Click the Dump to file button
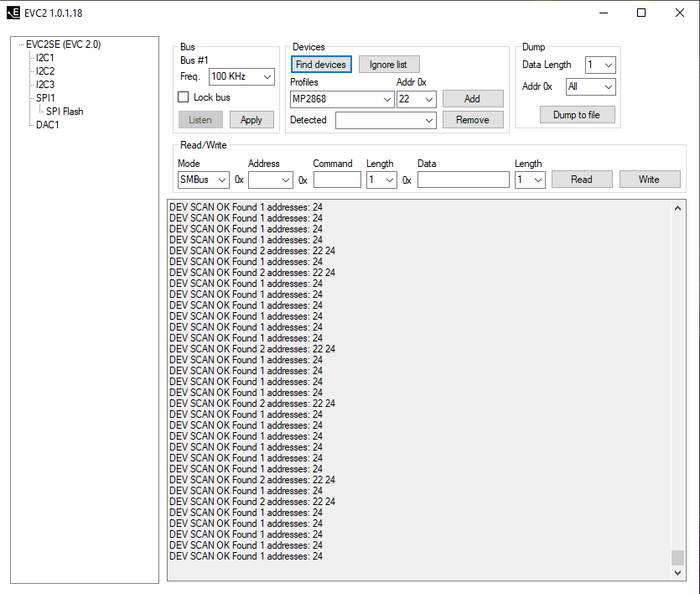The image size is (700, 594). (x=577, y=115)
